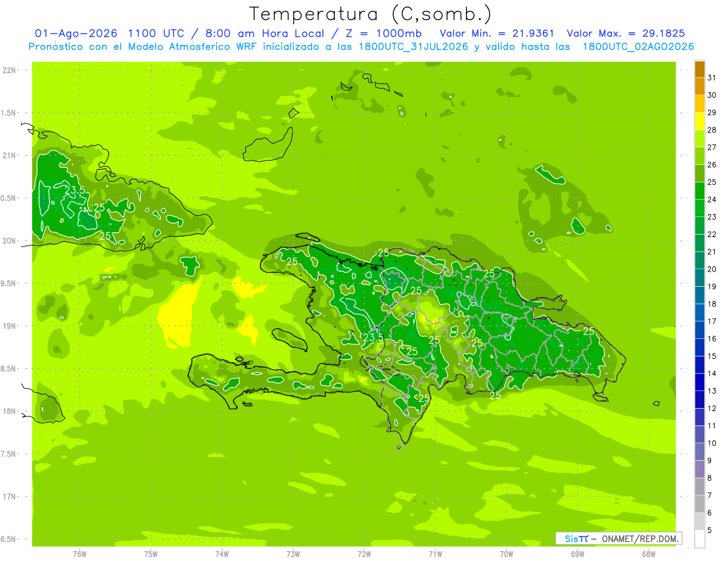This screenshot has width=728, height=562.
Task: Click the '70W' longitude label
Action: tap(507, 554)
